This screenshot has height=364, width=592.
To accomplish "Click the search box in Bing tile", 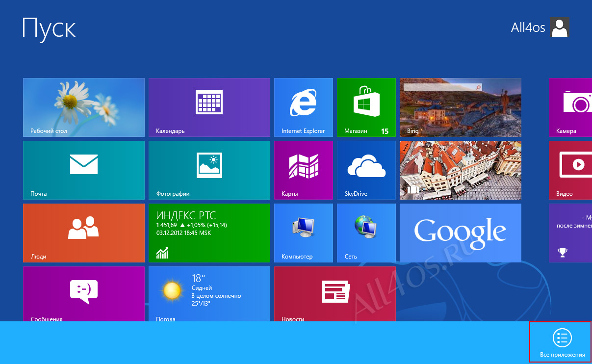I will click(442, 87).
